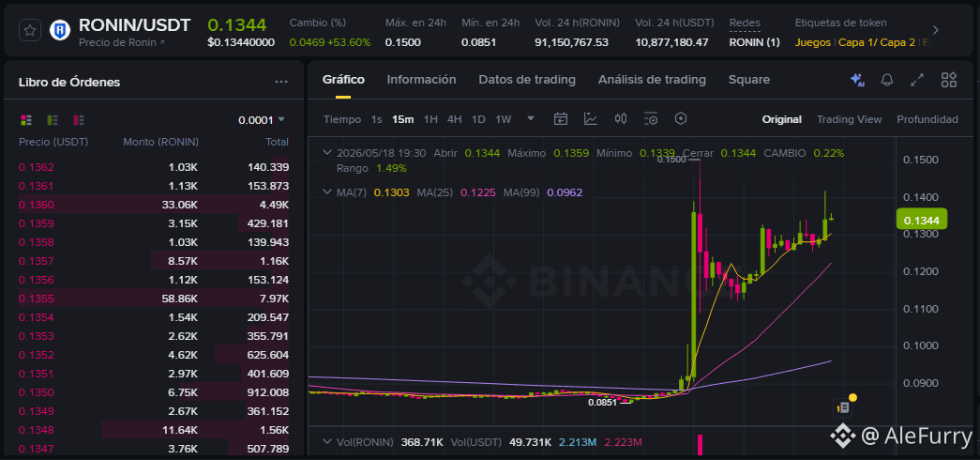Open the go-to-date calendar icon
The image size is (980, 460).
pyautogui.click(x=561, y=118)
